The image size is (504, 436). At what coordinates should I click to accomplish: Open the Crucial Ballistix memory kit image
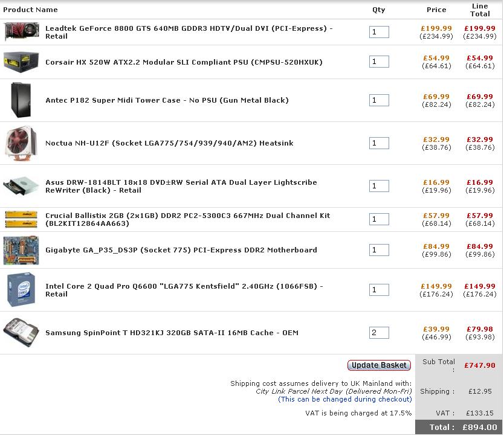[21, 219]
